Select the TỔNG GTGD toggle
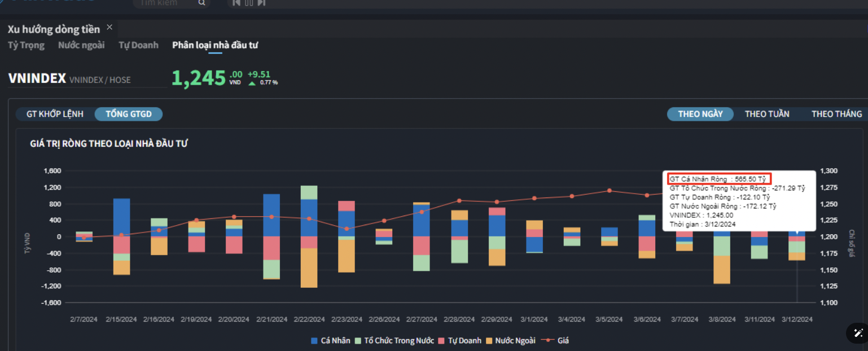This screenshot has height=351, width=868. 129,114
